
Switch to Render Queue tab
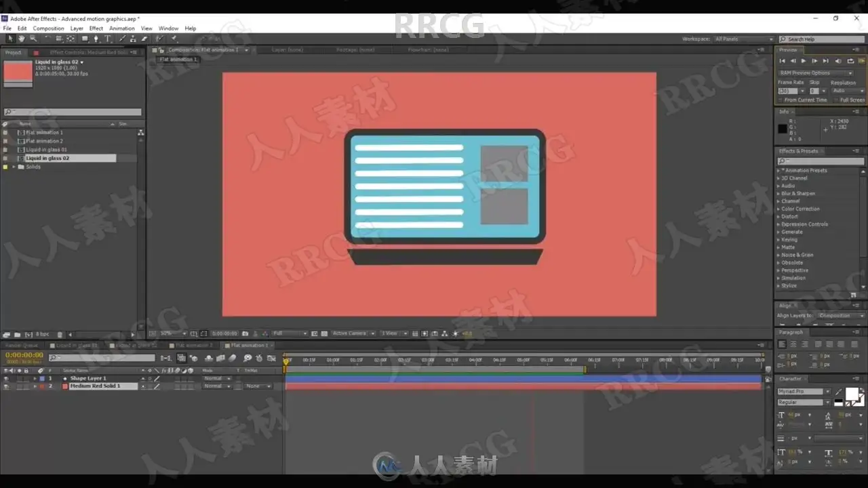(22, 346)
